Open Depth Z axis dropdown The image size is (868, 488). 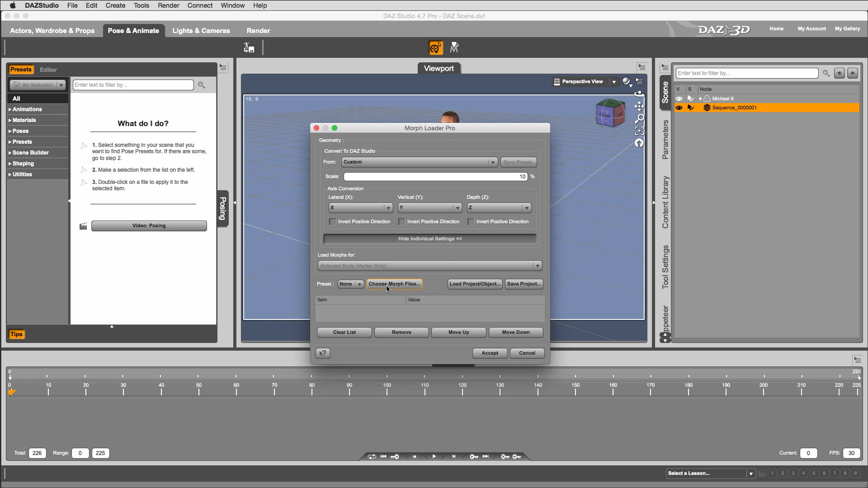pyautogui.click(x=499, y=208)
